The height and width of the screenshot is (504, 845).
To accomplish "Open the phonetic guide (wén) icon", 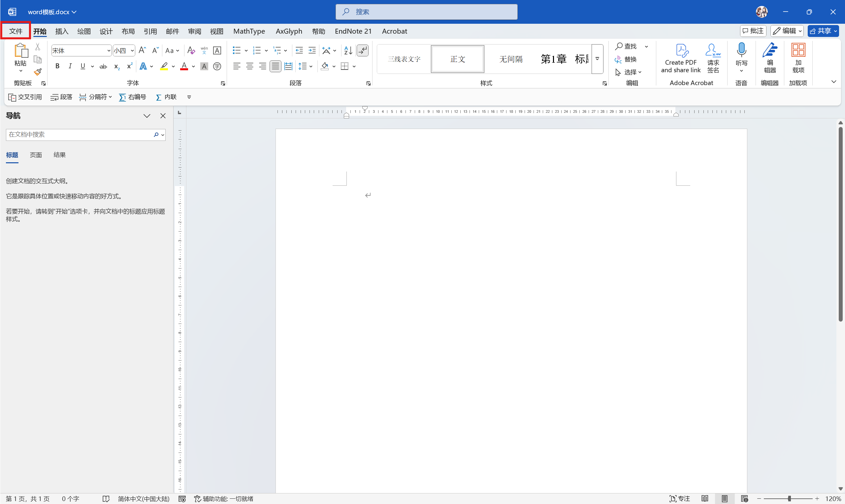I will click(x=204, y=50).
